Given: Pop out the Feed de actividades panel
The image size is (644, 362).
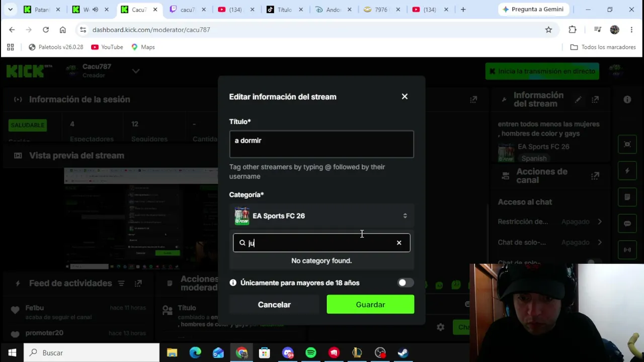Looking at the screenshot, I should (x=138, y=284).
